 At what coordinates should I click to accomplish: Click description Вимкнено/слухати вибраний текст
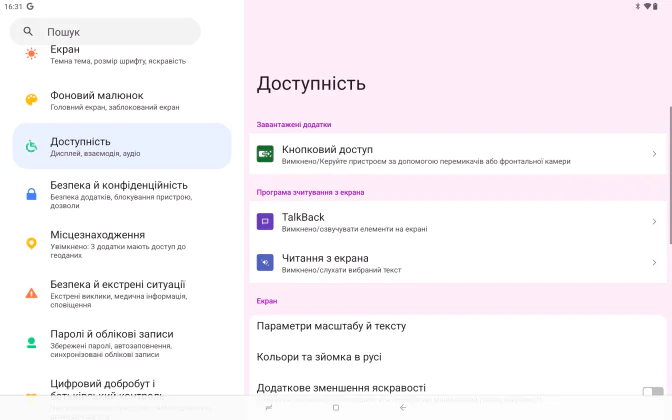[x=342, y=270]
